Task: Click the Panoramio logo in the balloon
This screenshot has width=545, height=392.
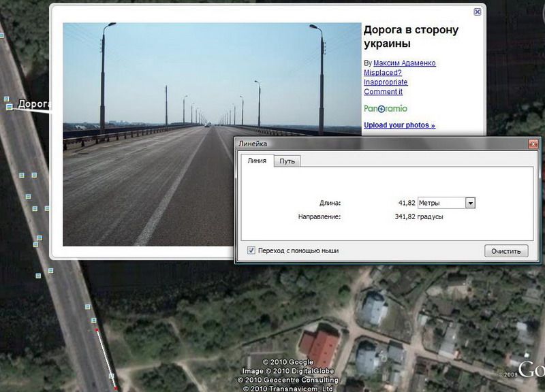Action: click(385, 108)
